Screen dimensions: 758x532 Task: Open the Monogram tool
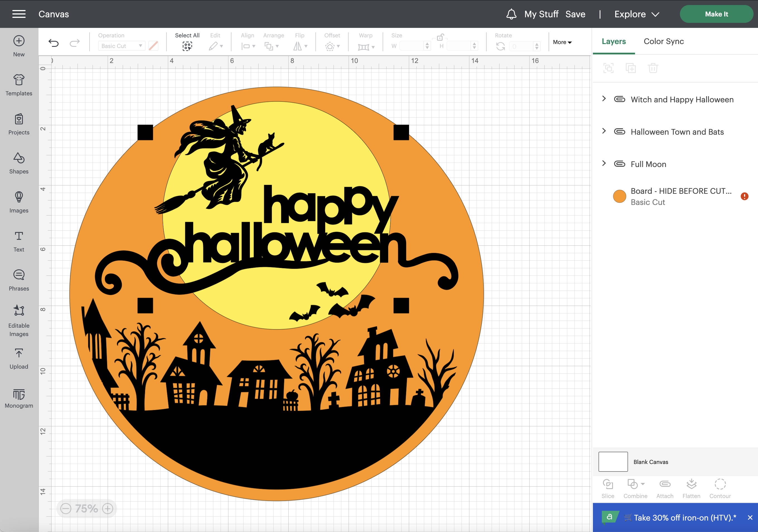19,398
